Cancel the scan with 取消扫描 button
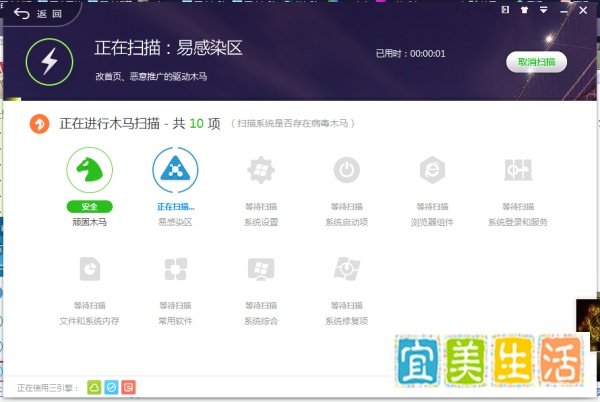 coord(536,62)
